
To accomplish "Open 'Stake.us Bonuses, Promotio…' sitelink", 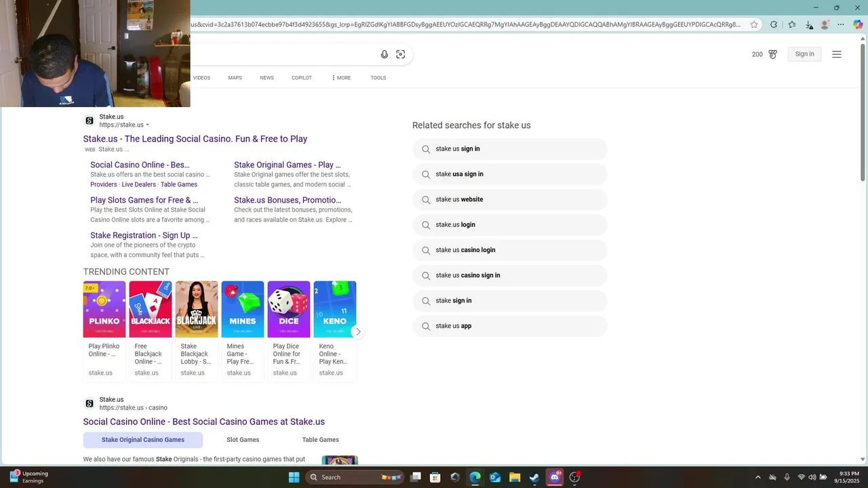I will pos(288,200).
